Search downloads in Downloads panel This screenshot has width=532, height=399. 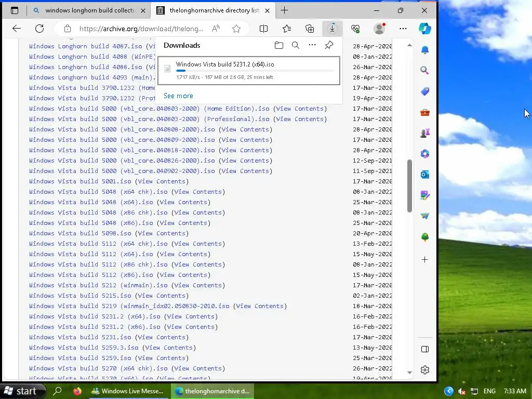tap(296, 45)
